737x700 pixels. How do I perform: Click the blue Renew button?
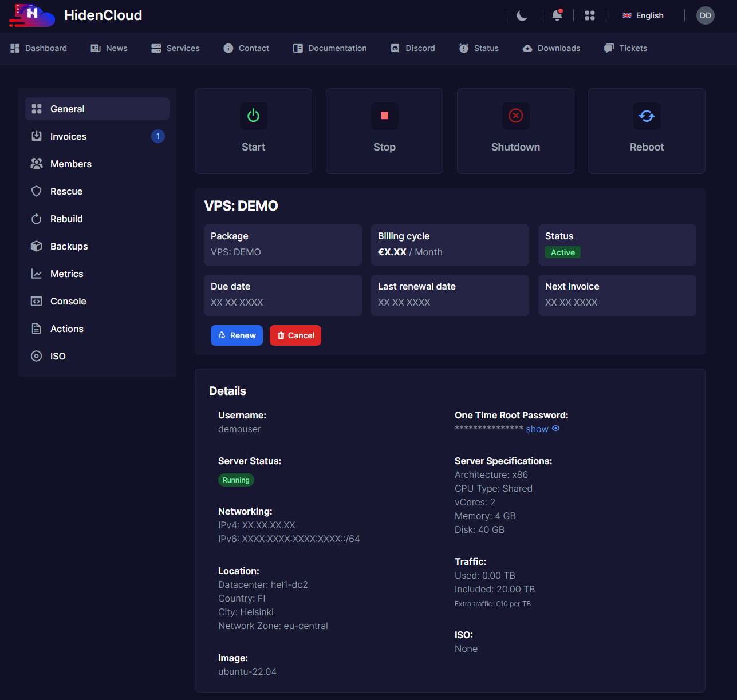coord(237,335)
